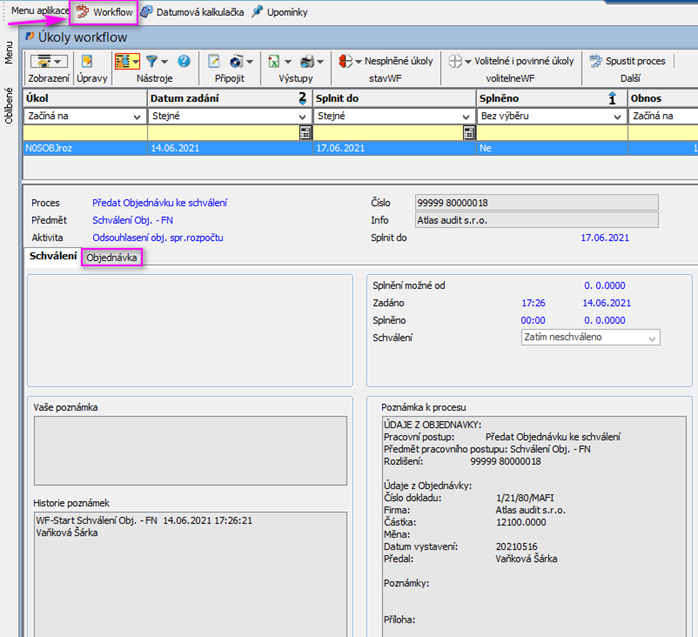Viewport: 698px width, 637px height.
Task: Click the Excel export icon in Výstupy
Action: [x=274, y=61]
